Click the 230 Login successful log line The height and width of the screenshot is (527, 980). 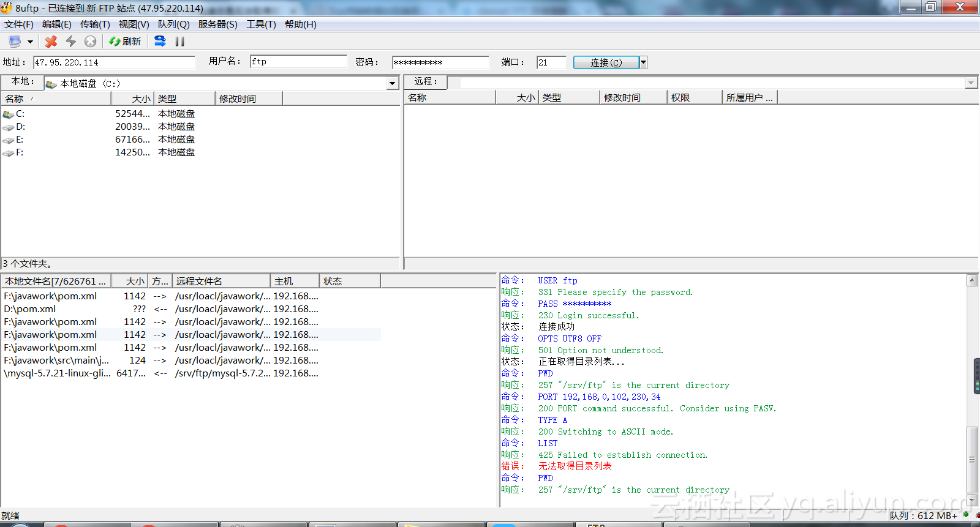coord(588,315)
